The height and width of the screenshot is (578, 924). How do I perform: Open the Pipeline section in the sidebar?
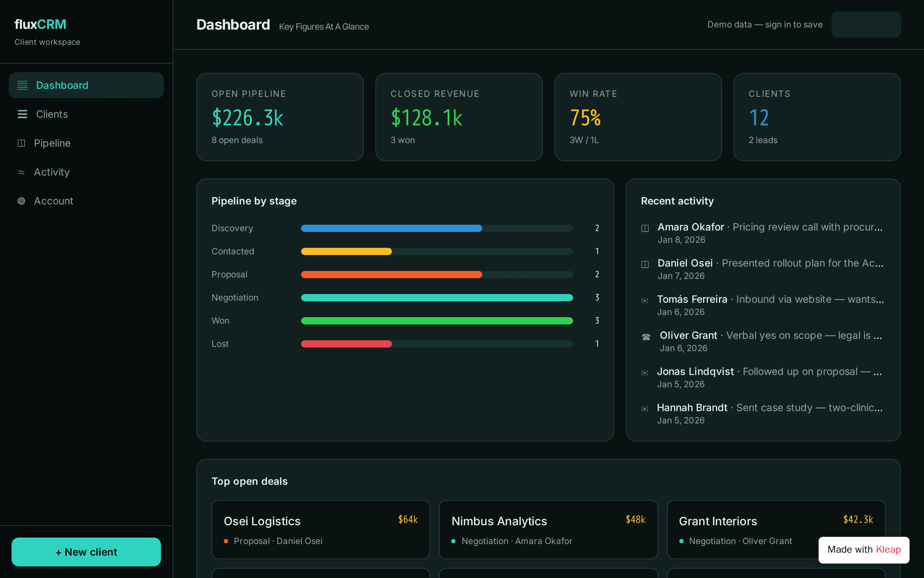click(86, 143)
